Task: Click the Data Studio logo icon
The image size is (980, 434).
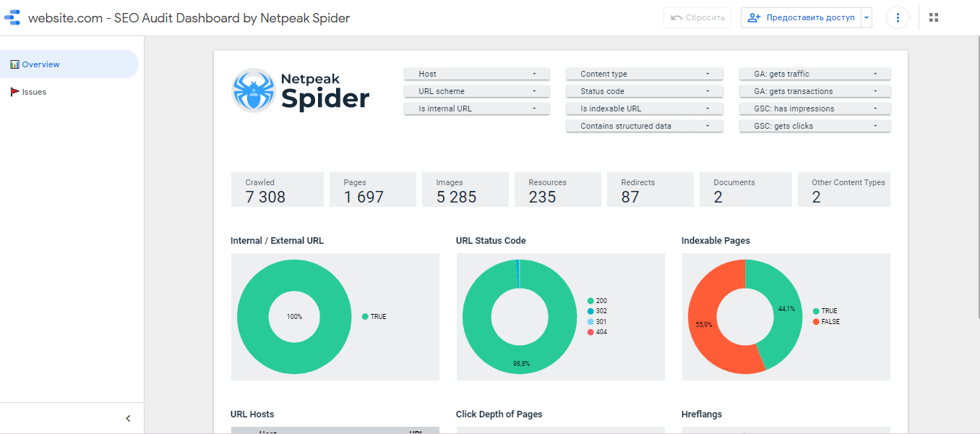Action: 12,17
